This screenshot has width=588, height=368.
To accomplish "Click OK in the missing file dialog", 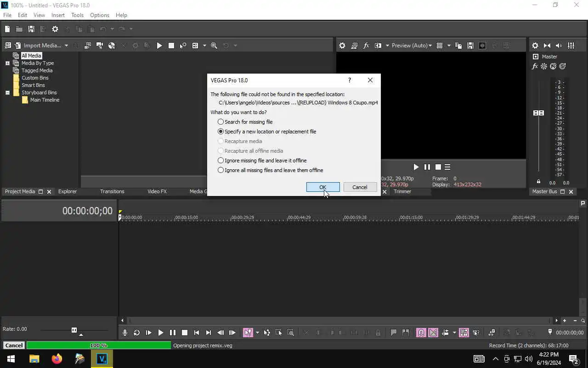I will [x=323, y=187].
